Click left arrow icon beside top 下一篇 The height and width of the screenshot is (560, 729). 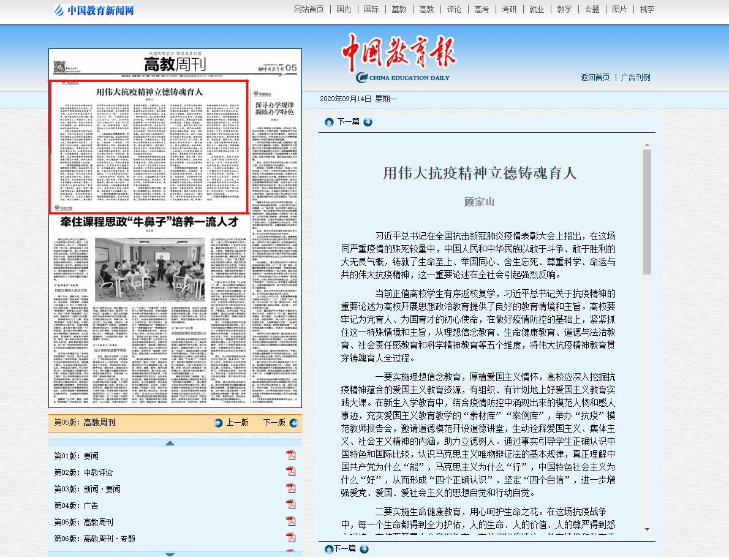pos(329,122)
